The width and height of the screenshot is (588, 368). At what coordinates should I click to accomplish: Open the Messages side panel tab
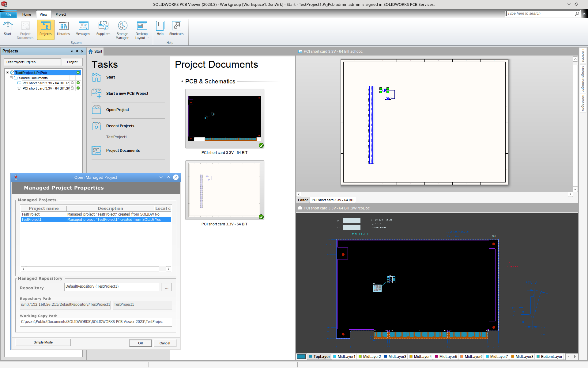point(583,103)
